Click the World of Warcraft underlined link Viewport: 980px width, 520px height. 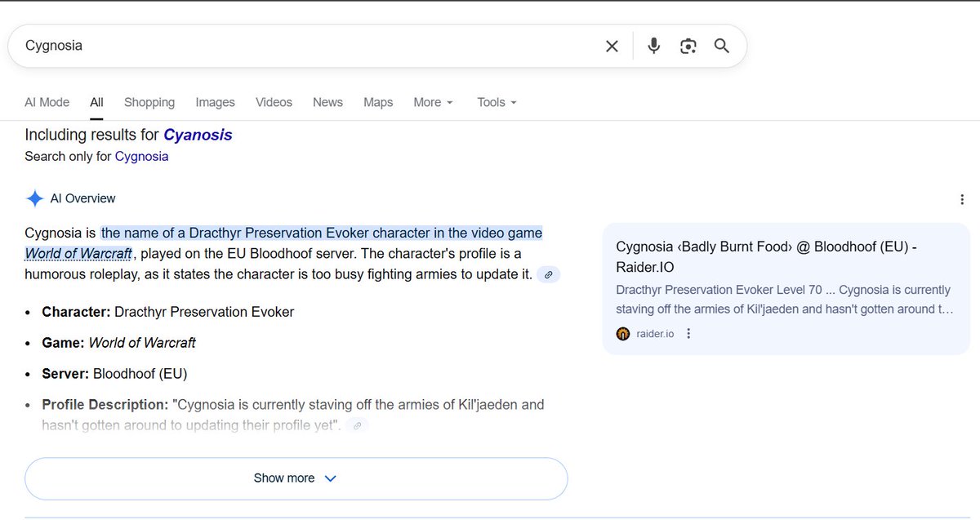coord(78,253)
